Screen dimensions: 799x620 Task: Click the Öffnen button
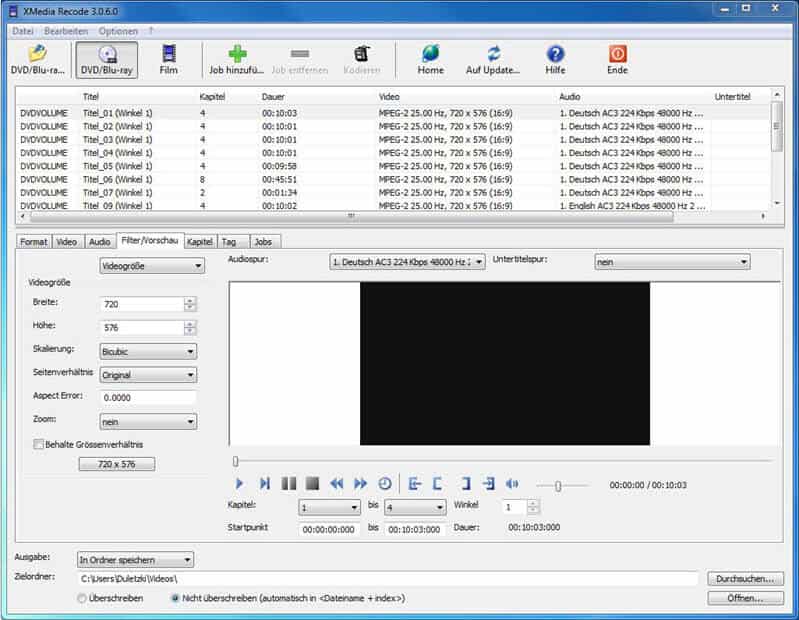[x=745, y=598]
